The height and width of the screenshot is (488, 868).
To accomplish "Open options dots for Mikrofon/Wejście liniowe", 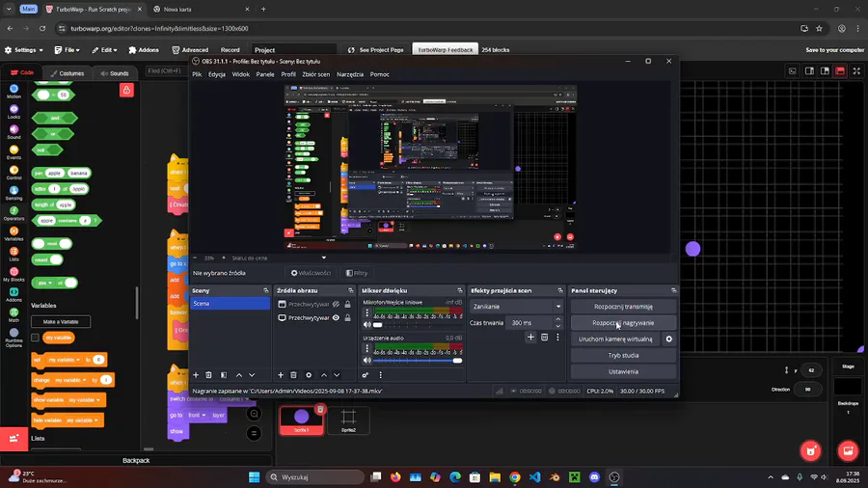I will (x=366, y=313).
